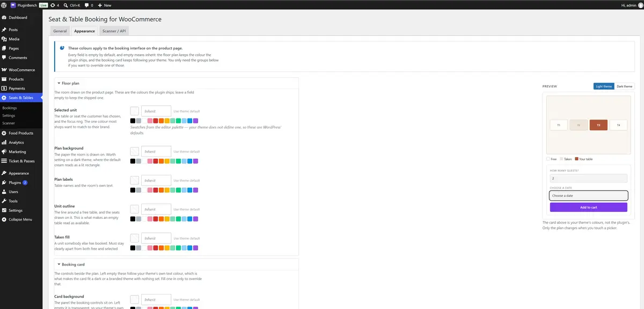Click the How many guests field
Image resolution: width=644 pixels, height=309 pixels.
click(589, 178)
